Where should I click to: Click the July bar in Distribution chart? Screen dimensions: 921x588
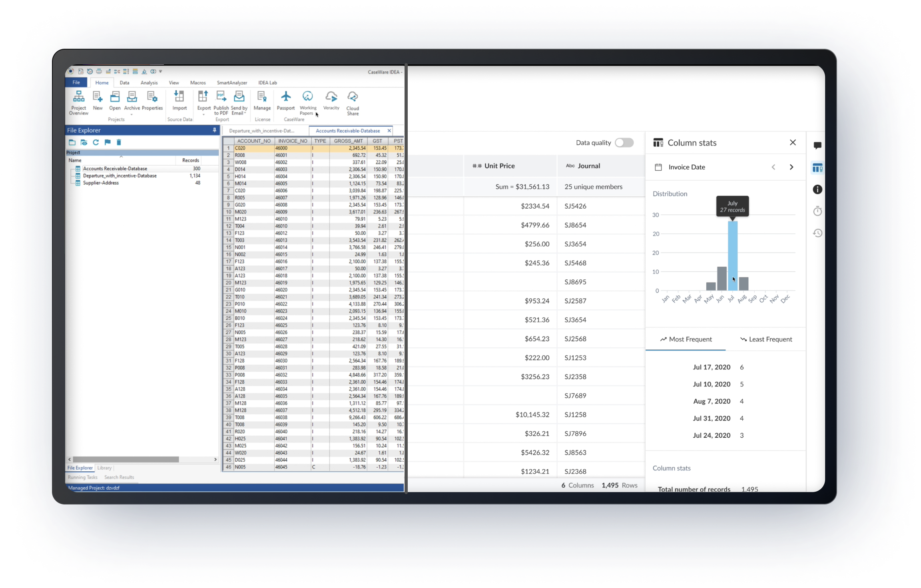[732, 256]
